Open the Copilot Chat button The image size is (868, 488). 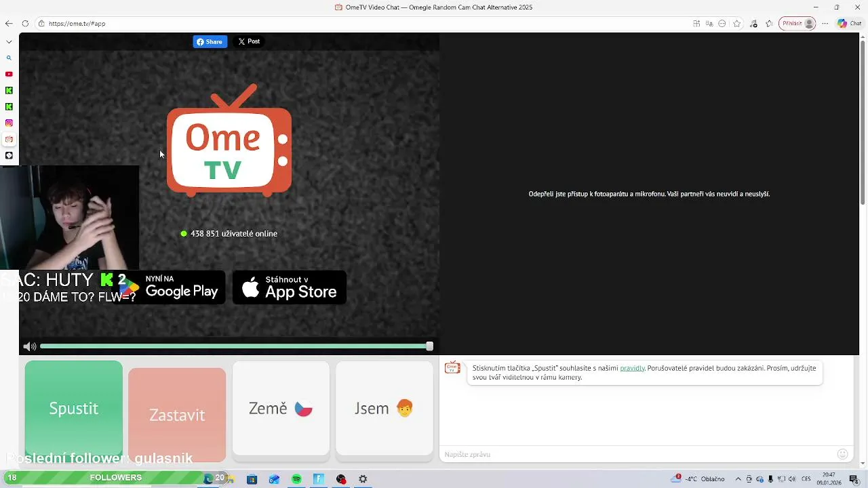point(850,23)
